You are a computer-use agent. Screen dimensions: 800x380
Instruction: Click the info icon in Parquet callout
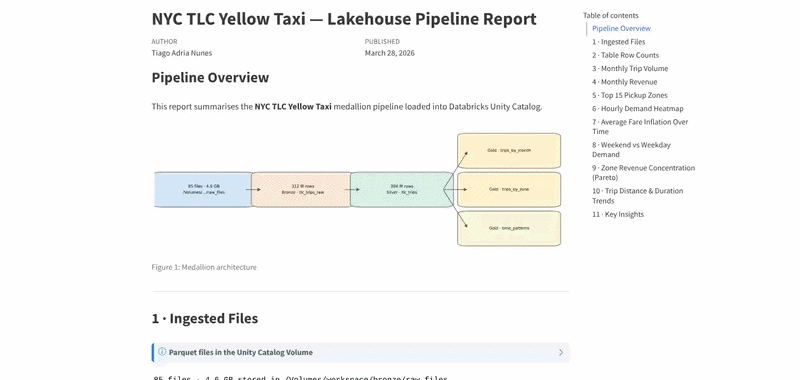coord(162,352)
